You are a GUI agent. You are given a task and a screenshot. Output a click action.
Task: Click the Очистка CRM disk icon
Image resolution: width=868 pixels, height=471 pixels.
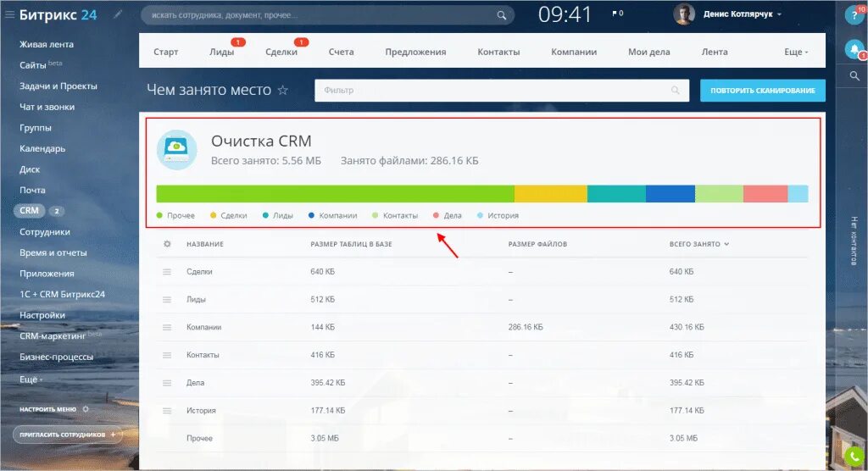point(176,149)
